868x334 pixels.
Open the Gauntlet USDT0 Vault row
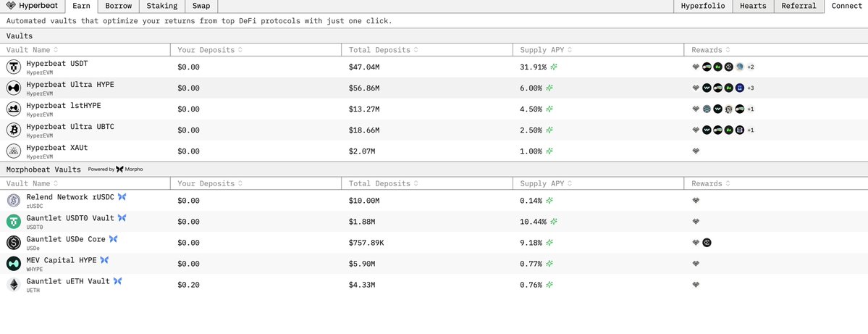(x=434, y=222)
